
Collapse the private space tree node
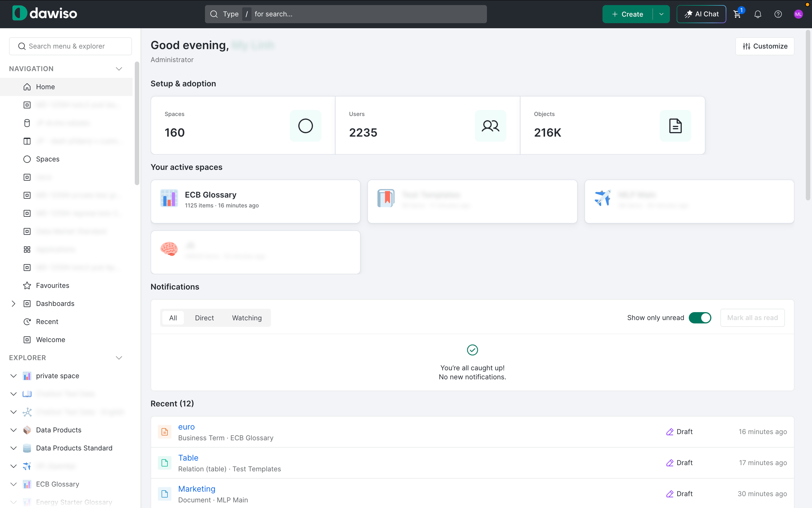click(x=14, y=376)
